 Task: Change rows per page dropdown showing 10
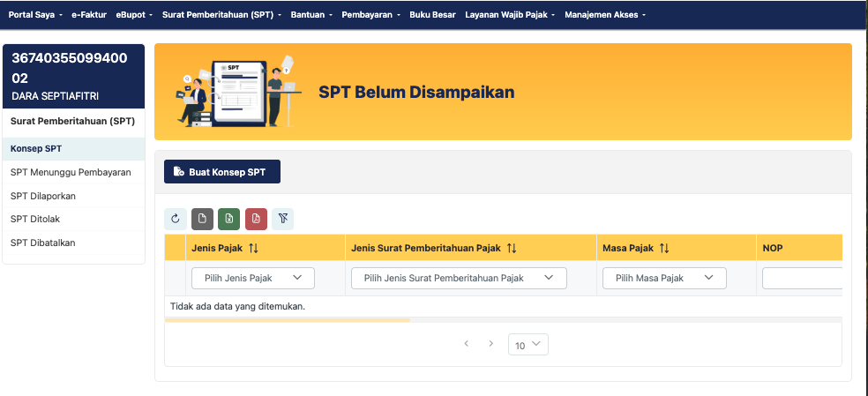coord(528,345)
